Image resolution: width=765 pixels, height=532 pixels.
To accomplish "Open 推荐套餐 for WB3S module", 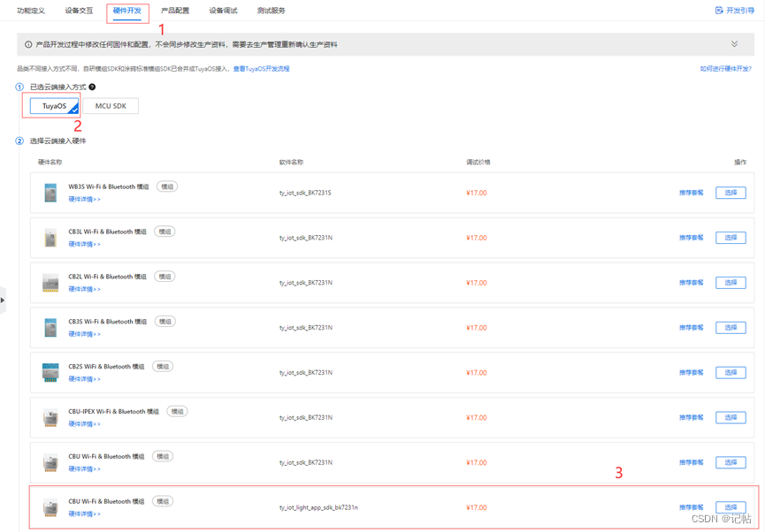I will pos(692,193).
